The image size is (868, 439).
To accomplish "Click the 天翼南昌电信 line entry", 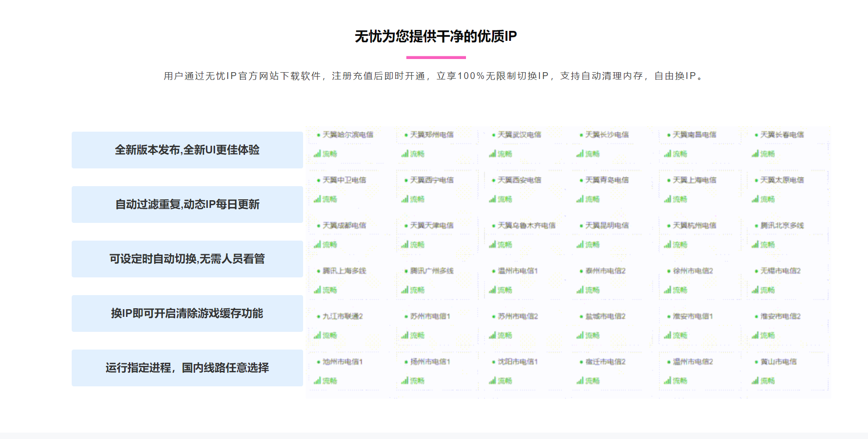I will tap(695, 135).
